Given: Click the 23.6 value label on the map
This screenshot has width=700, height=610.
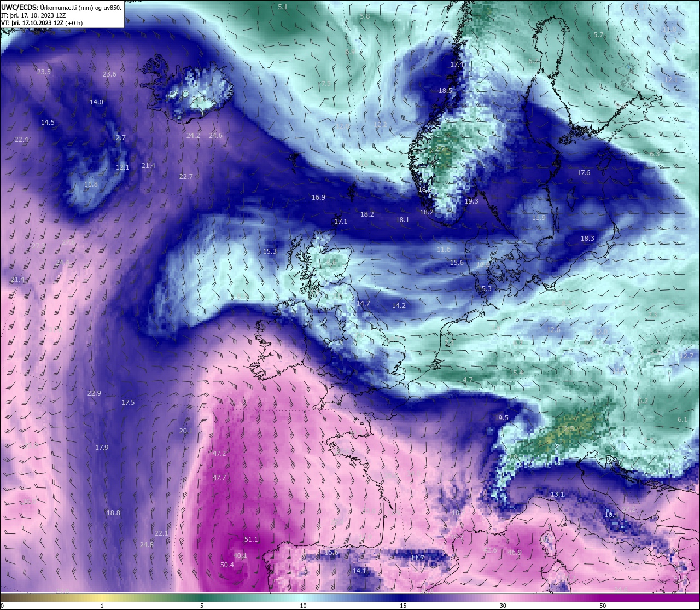Looking at the screenshot, I should click(x=109, y=74).
